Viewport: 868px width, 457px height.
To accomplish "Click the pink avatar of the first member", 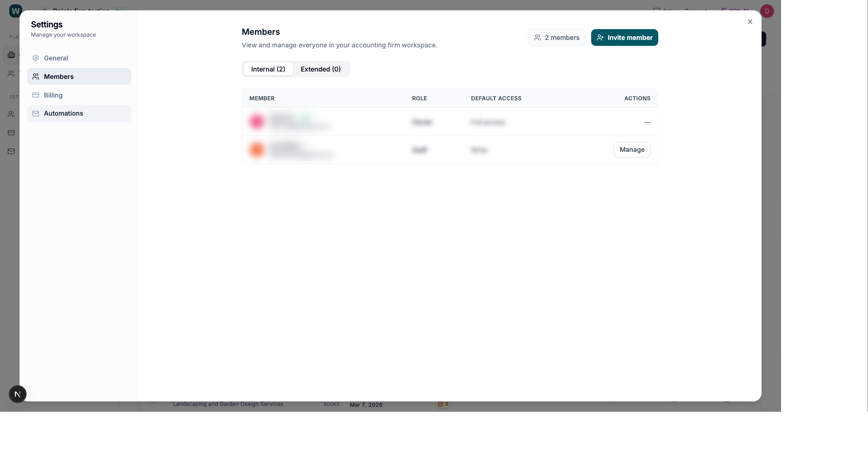I will [x=257, y=122].
